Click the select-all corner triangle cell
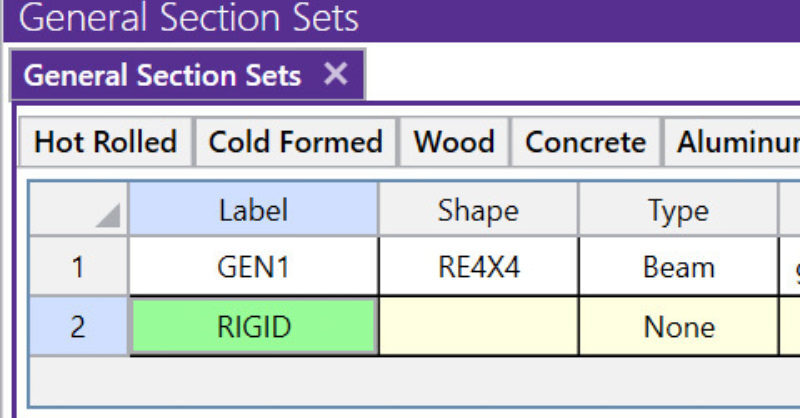800x418 pixels. [78, 210]
